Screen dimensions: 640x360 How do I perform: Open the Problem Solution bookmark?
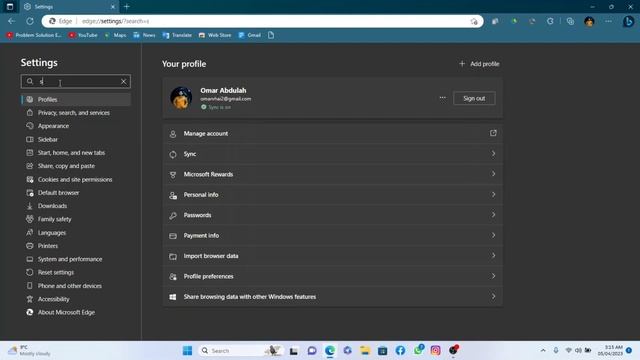point(34,35)
